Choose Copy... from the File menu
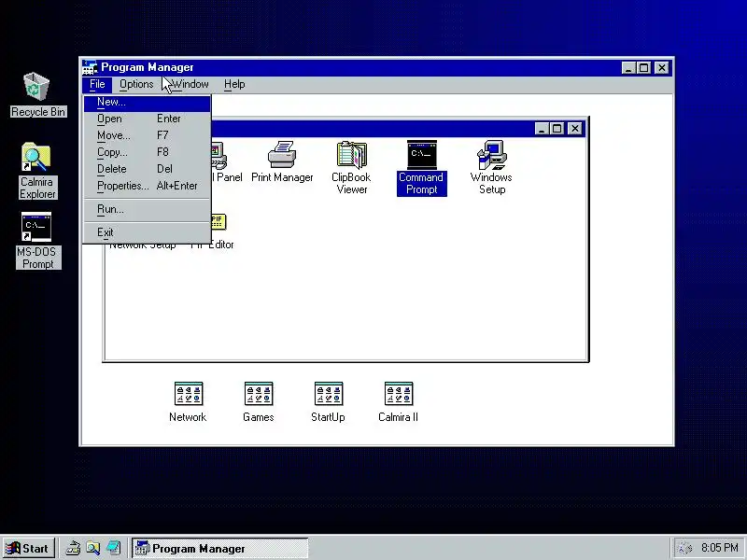The width and height of the screenshot is (747, 560). coord(147,152)
